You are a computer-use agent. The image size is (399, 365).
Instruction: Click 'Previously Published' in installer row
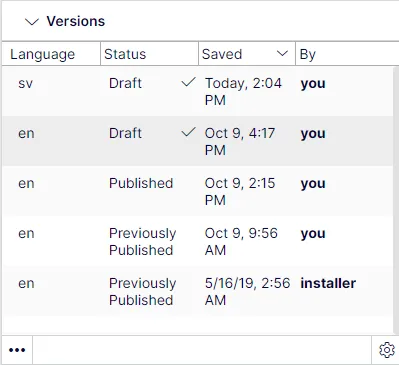click(x=142, y=292)
